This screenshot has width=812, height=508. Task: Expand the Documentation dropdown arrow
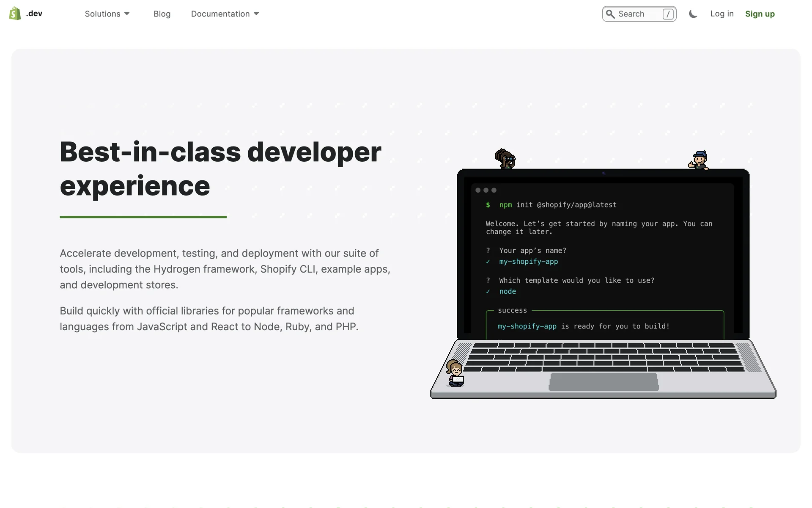point(256,14)
